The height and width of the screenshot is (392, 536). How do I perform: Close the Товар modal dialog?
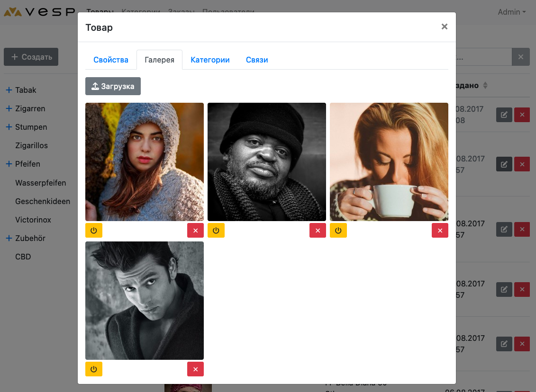(x=444, y=27)
